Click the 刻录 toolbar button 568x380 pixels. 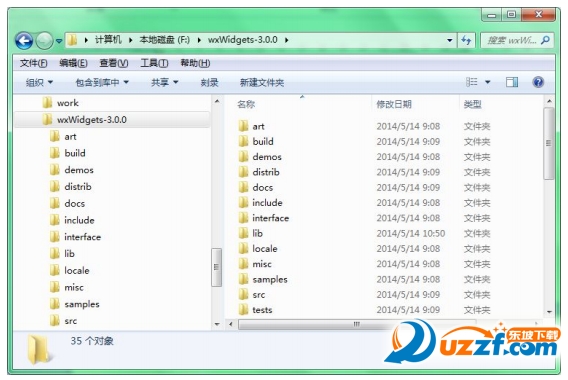[x=209, y=83]
